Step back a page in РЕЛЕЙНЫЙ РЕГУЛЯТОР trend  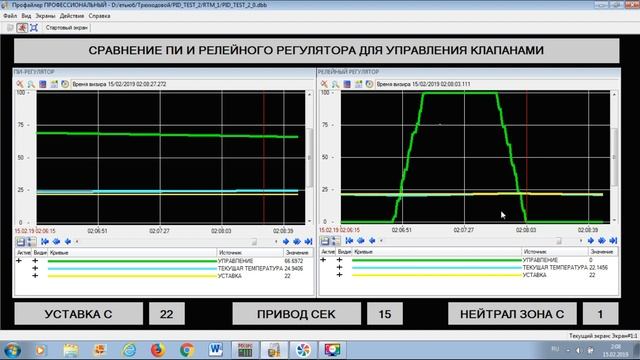(361, 241)
